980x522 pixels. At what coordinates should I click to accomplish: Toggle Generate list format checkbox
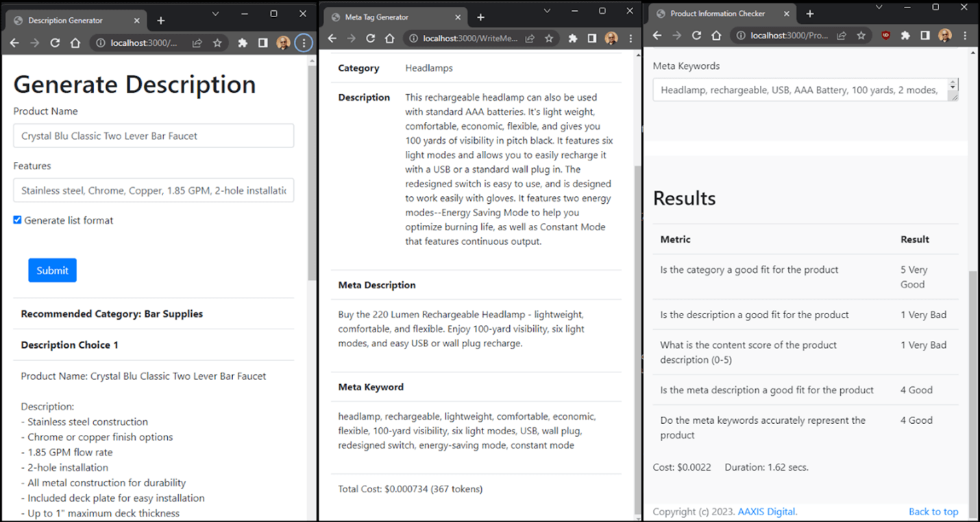18,220
